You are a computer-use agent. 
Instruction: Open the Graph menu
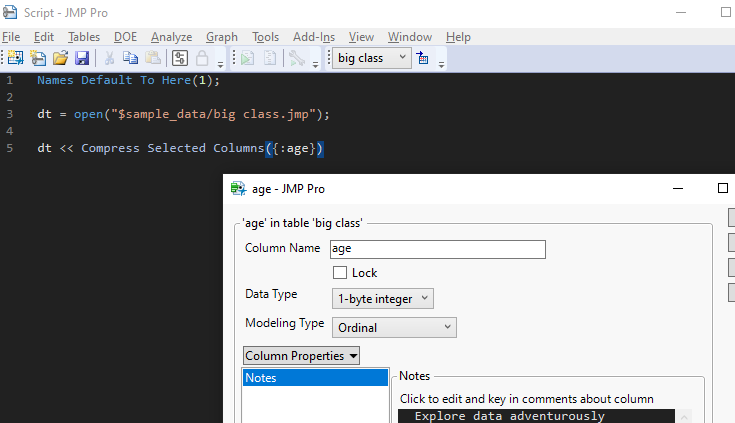coord(222,37)
